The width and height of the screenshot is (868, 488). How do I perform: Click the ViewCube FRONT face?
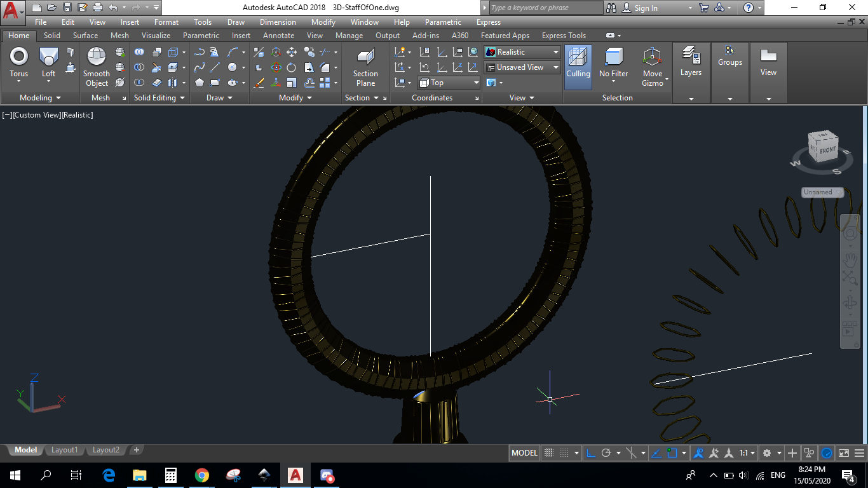(x=827, y=151)
